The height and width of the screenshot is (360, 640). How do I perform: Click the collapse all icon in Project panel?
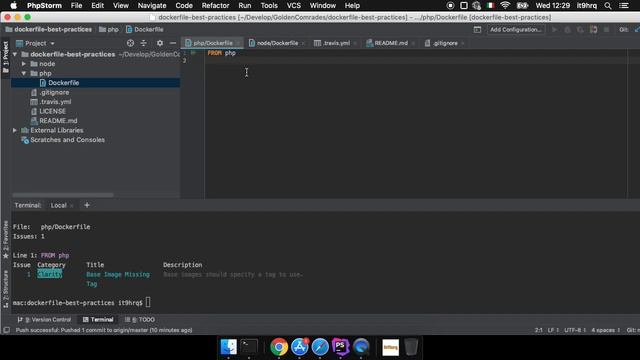point(144,43)
